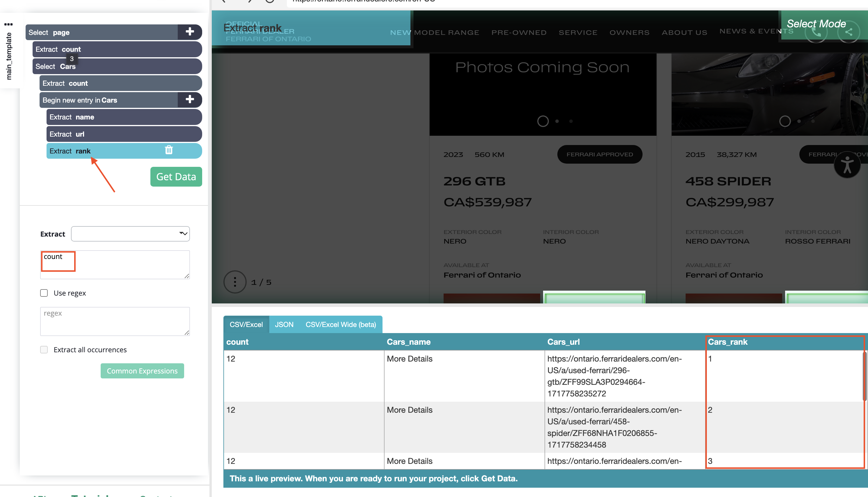The width and height of the screenshot is (868, 497).
Task: Click the share icon in header
Action: click(849, 33)
